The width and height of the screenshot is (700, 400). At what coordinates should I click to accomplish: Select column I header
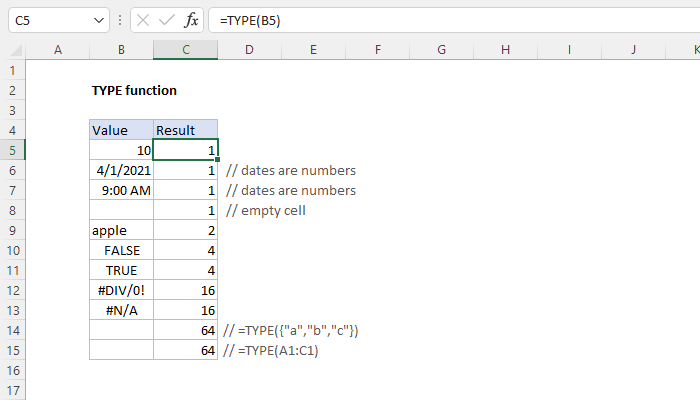[x=569, y=50]
